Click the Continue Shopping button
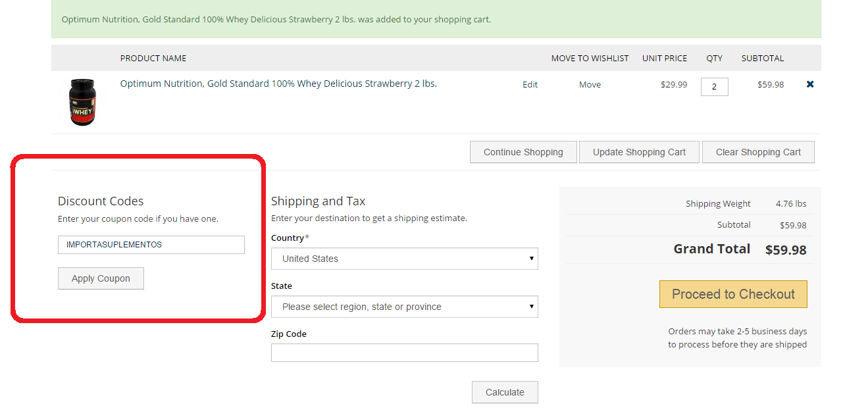Image resolution: width=868 pixels, height=408 pixels. (x=523, y=152)
